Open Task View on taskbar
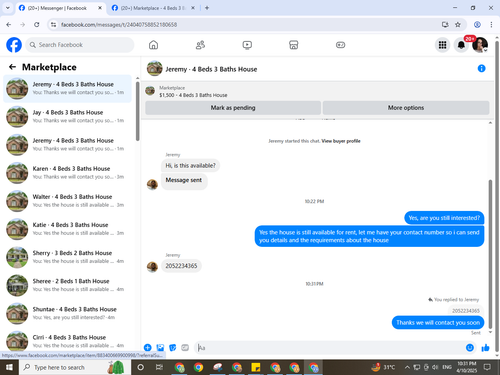Screen dimensions: 500x375 click(159, 367)
